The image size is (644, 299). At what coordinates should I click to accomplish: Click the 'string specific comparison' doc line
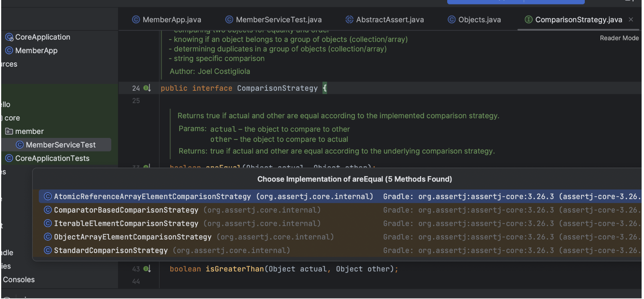click(x=216, y=58)
